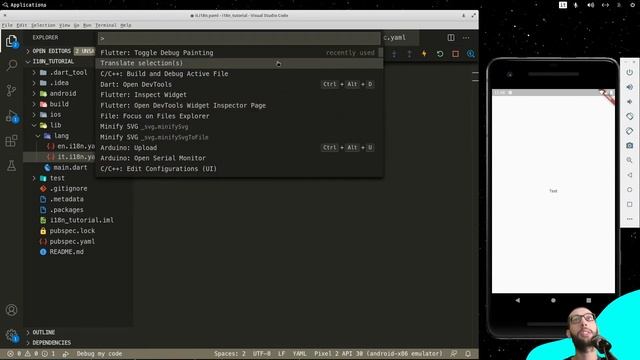Image resolution: width=640 pixels, height=360 pixels.
Task: Open the Extensions view icon
Action: (x=11, y=141)
